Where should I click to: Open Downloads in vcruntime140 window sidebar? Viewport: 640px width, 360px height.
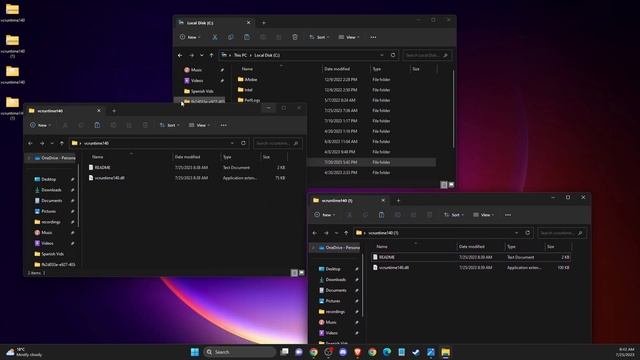(x=51, y=190)
